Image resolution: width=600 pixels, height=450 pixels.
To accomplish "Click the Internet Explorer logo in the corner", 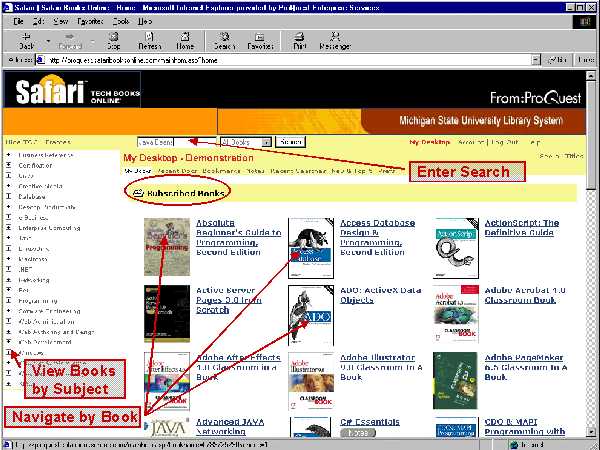I will [585, 22].
